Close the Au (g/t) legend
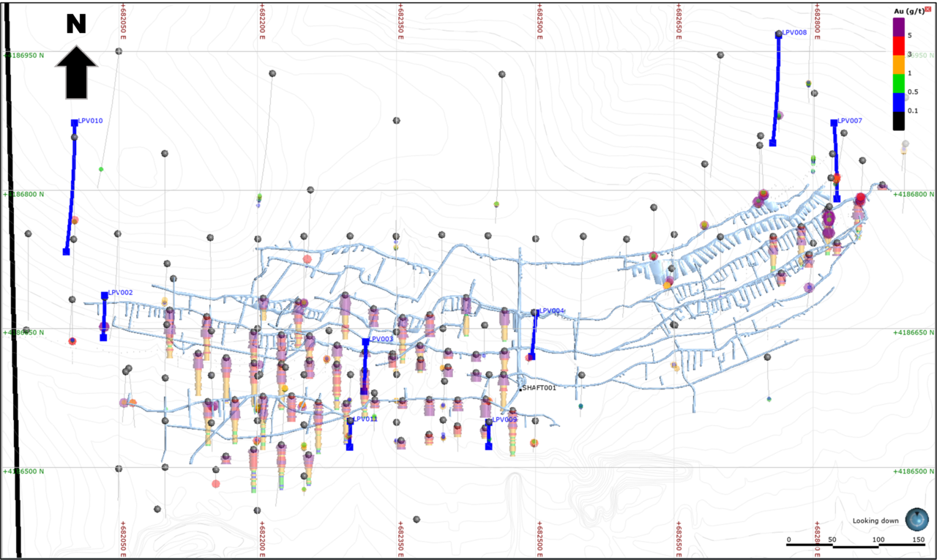Image resolution: width=937 pixels, height=560 pixels. (x=928, y=10)
